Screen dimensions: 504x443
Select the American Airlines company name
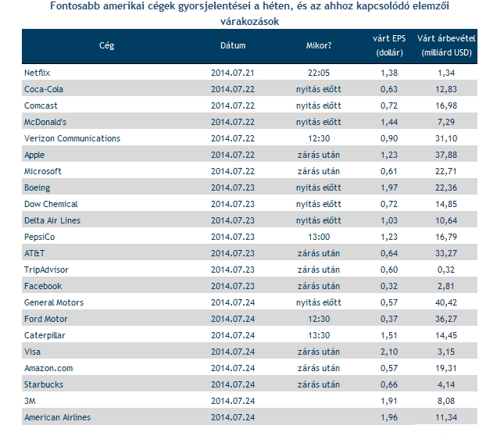coord(58,417)
